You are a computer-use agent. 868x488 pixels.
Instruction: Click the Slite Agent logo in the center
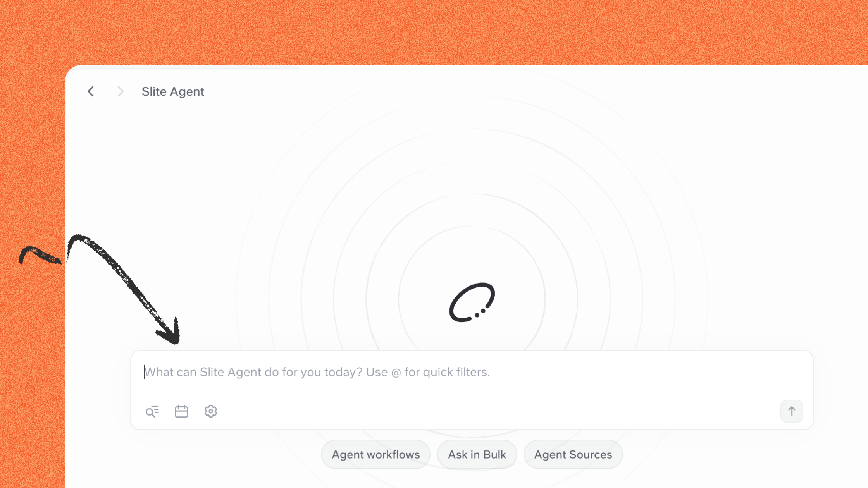[x=472, y=302]
